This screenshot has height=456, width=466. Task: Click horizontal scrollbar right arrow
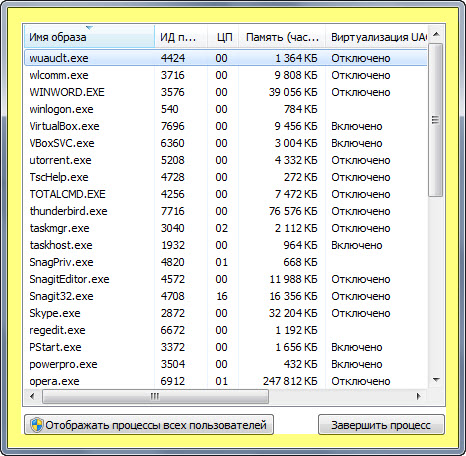[419, 396]
